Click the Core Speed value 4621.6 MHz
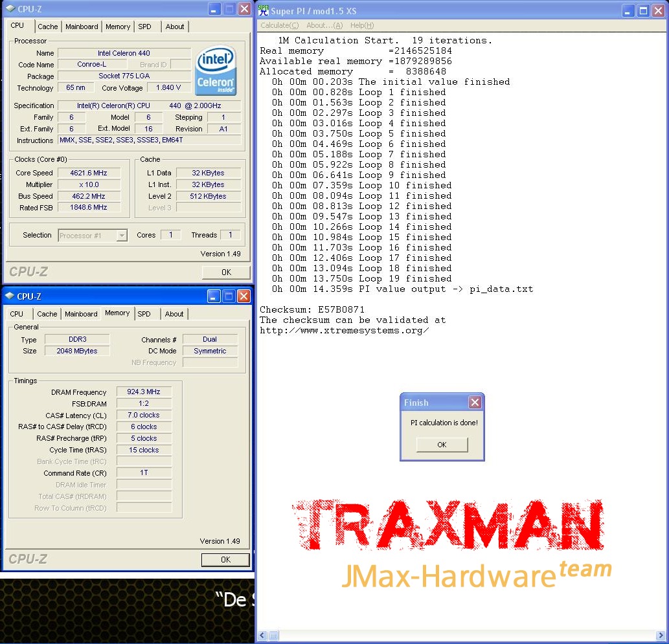 coord(89,173)
